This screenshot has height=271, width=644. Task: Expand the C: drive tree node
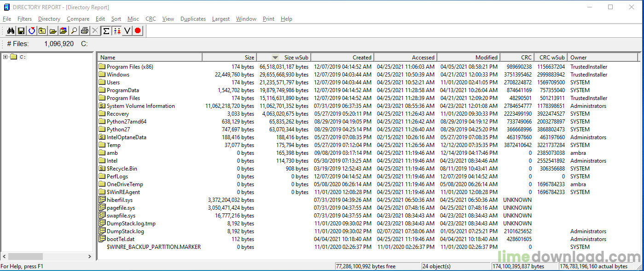[5, 57]
